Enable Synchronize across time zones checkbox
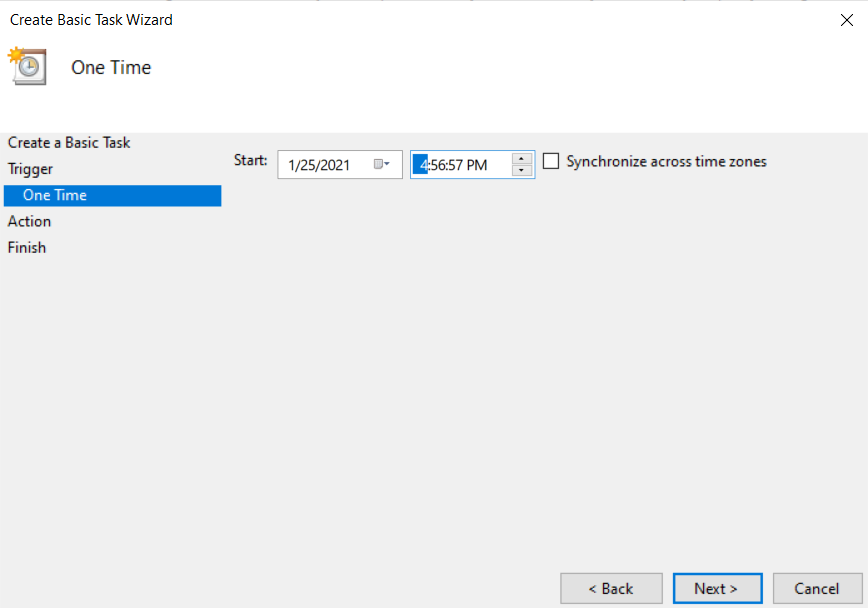The image size is (868, 608). pyautogui.click(x=551, y=161)
